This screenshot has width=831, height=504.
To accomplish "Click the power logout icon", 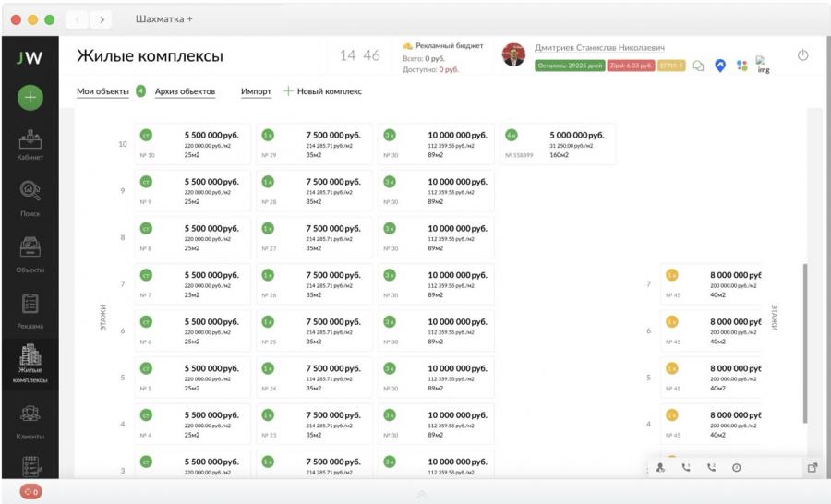I will coord(803,54).
